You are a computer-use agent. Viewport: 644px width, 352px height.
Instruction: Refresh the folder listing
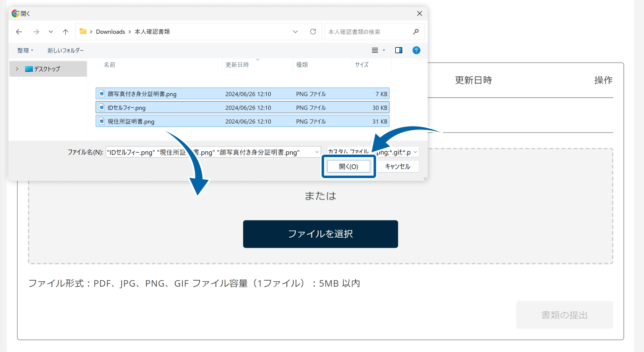click(x=313, y=32)
